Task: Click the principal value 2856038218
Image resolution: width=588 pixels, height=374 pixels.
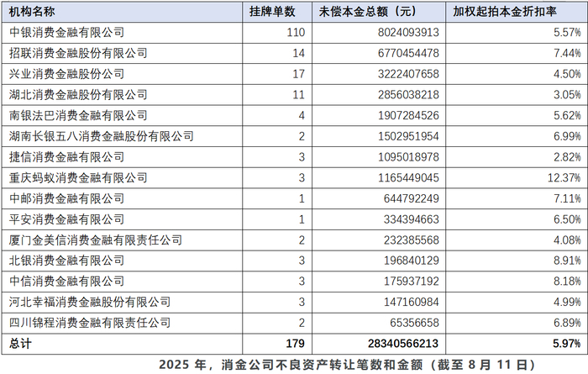Action: (408, 94)
